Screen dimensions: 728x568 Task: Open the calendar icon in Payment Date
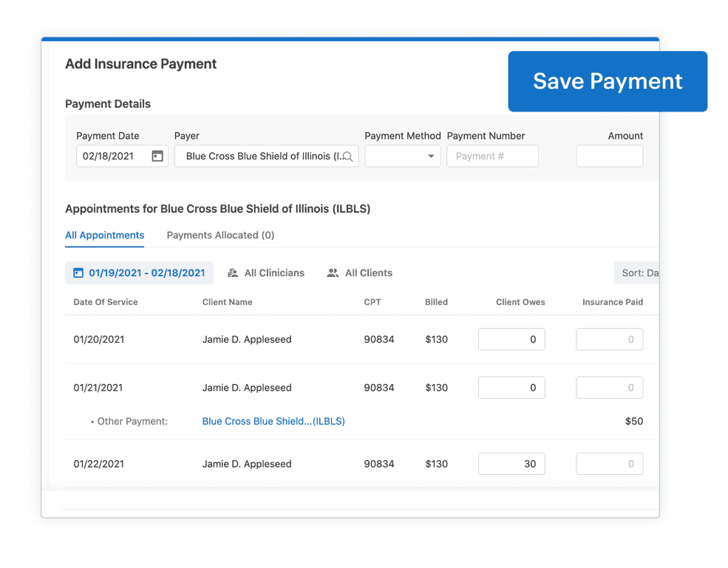click(x=157, y=156)
